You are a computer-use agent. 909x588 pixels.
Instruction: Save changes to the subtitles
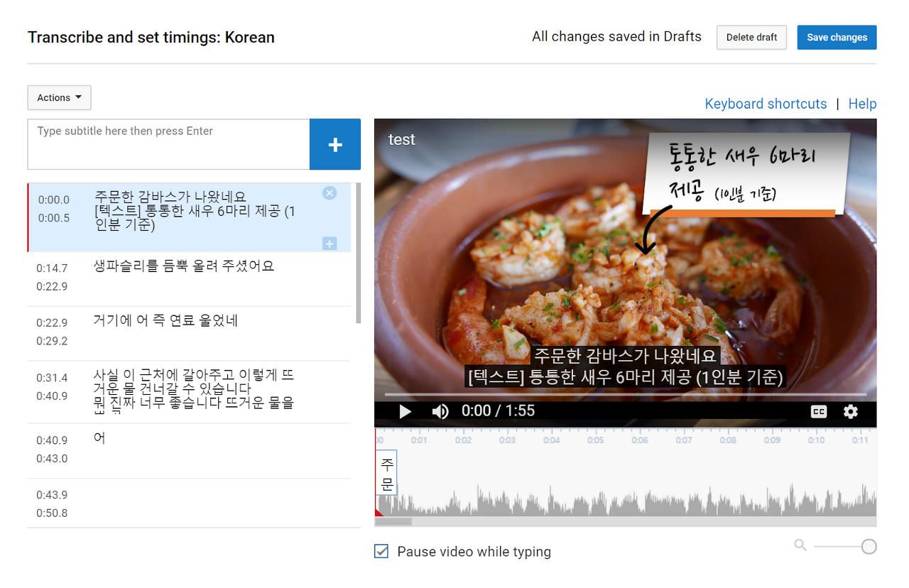(837, 38)
